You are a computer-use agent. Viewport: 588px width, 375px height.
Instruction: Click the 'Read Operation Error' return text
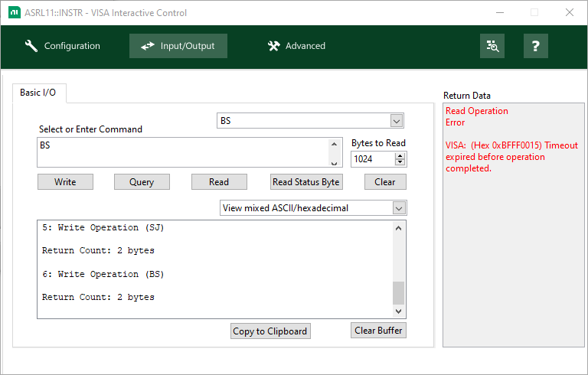tap(477, 116)
